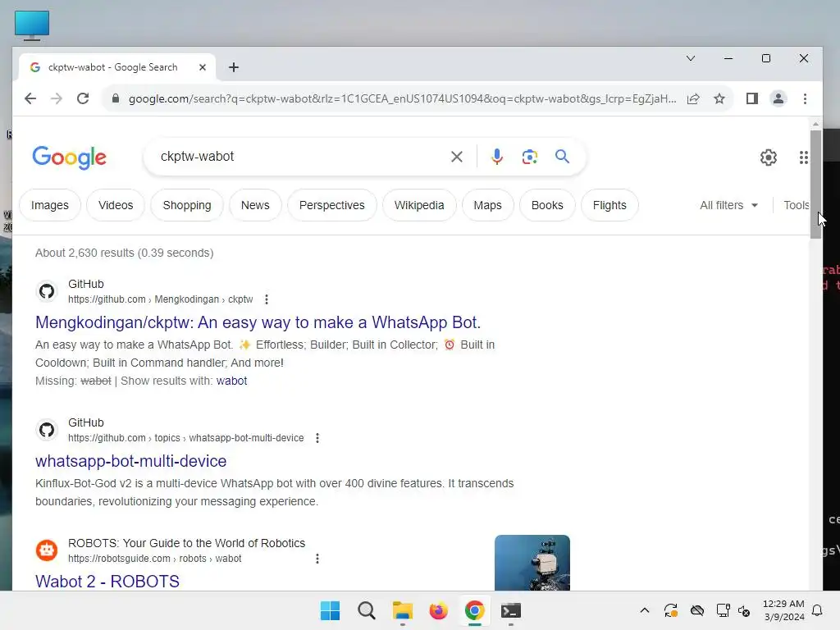
Task: Open options for Mengkodingan ckptw result
Action: tap(267, 299)
